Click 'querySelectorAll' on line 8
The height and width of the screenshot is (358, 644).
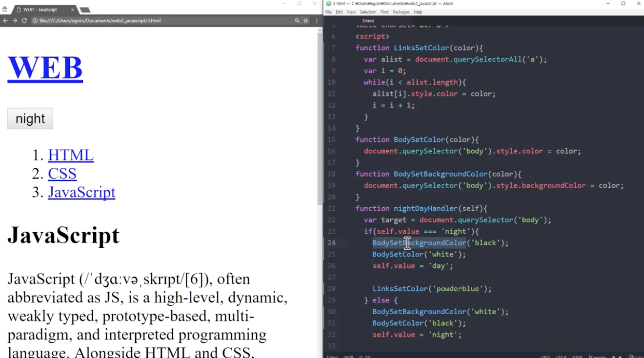coord(487,60)
